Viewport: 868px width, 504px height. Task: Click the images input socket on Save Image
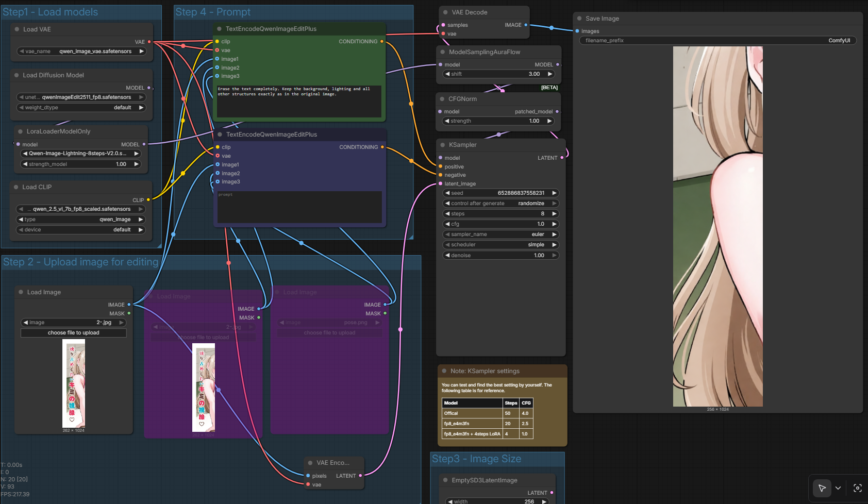(577, 31)
